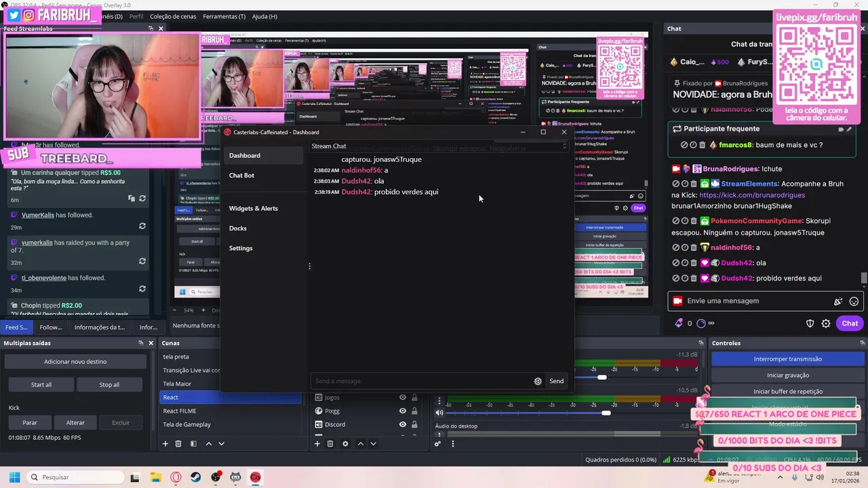Viewport: 868px width, 488px height.
Task: Open Chat Bot in Caffeinated sidebar
Action: 241,176
